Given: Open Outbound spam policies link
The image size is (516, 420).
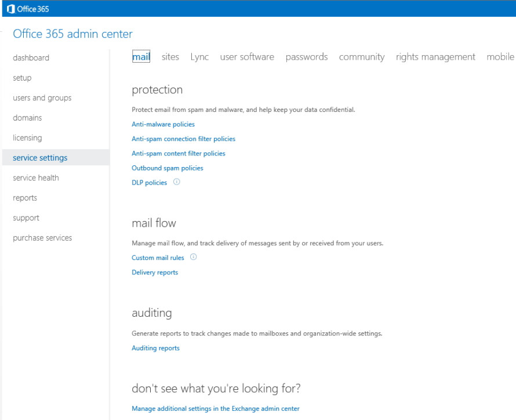Looking at the screenshot, I should [167, 168].
